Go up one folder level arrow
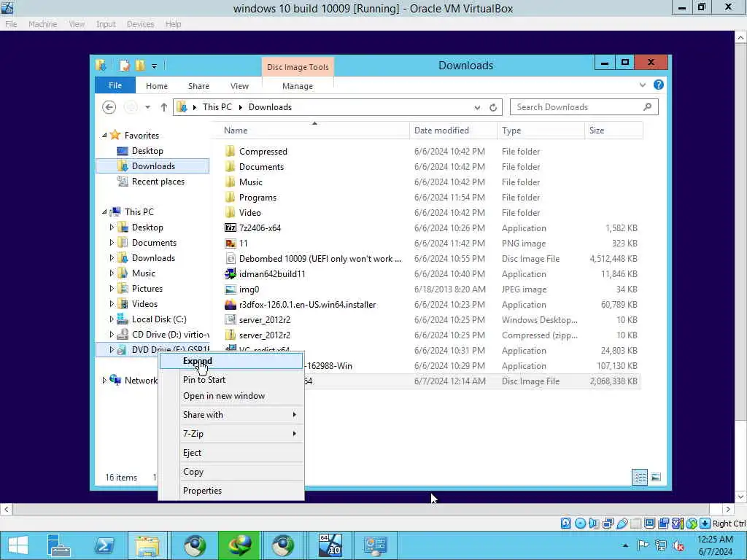The image size is (747, 560). coord(164,107)
